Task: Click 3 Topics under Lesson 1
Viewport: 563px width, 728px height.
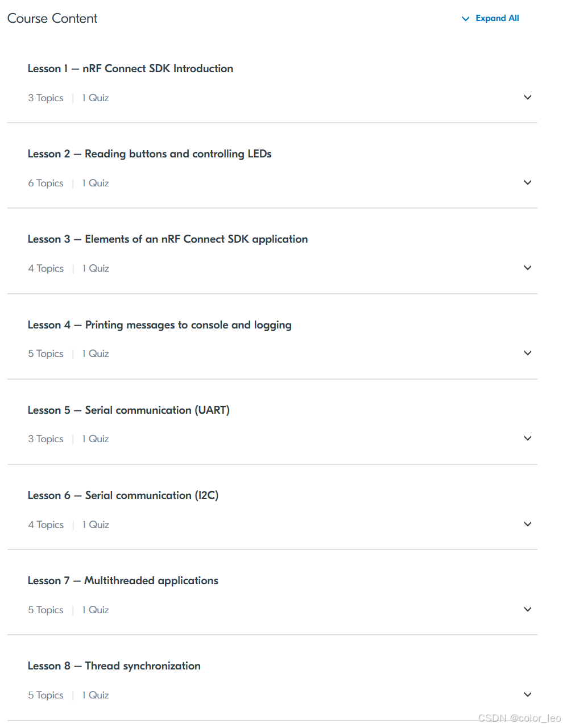Action: coord(45,97)
